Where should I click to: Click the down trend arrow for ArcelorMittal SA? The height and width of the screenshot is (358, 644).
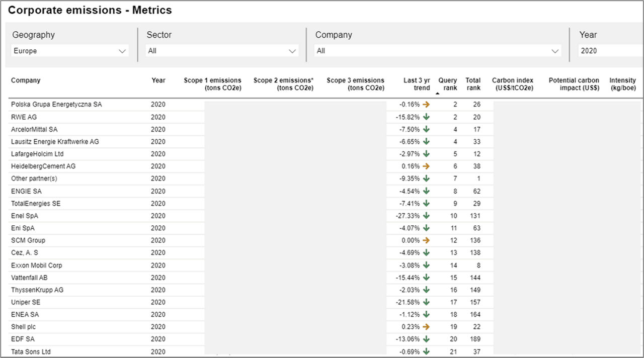pos(426,129)
